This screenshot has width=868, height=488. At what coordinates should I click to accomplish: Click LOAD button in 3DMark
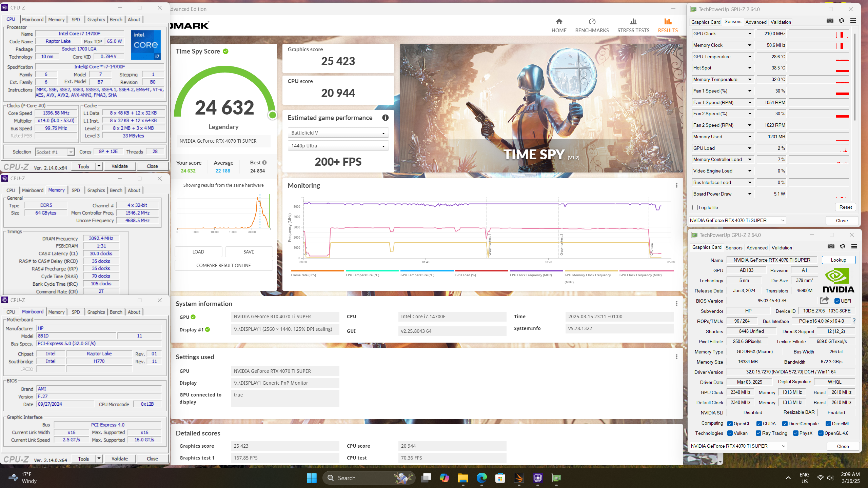pos(198,252)
